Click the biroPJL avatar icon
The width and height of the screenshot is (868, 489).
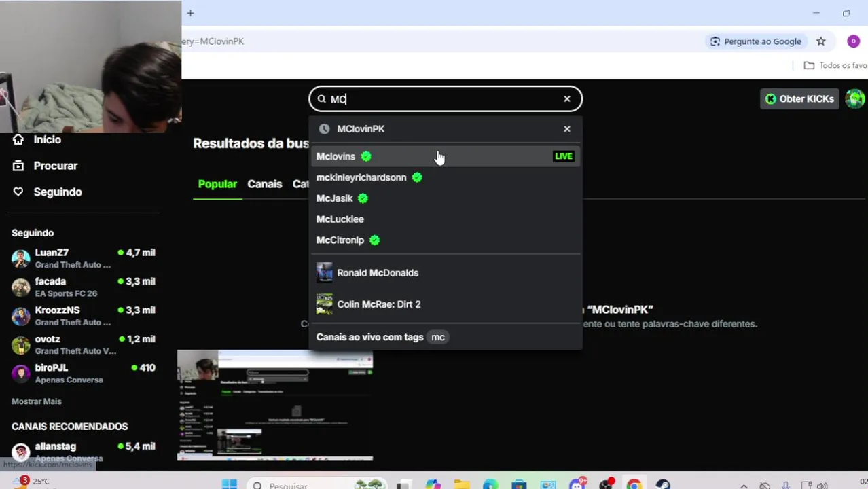pyautogui.click(x=21, y=374)
